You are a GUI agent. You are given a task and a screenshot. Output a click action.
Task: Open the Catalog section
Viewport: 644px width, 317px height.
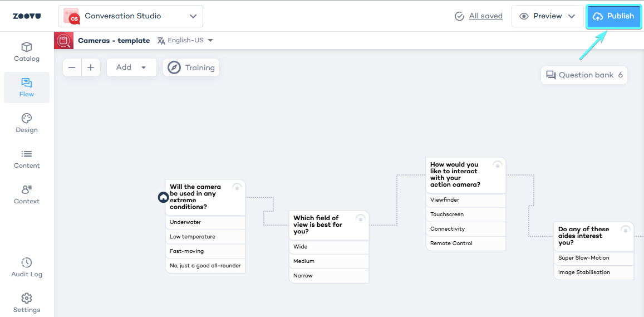tap(27, 52)
